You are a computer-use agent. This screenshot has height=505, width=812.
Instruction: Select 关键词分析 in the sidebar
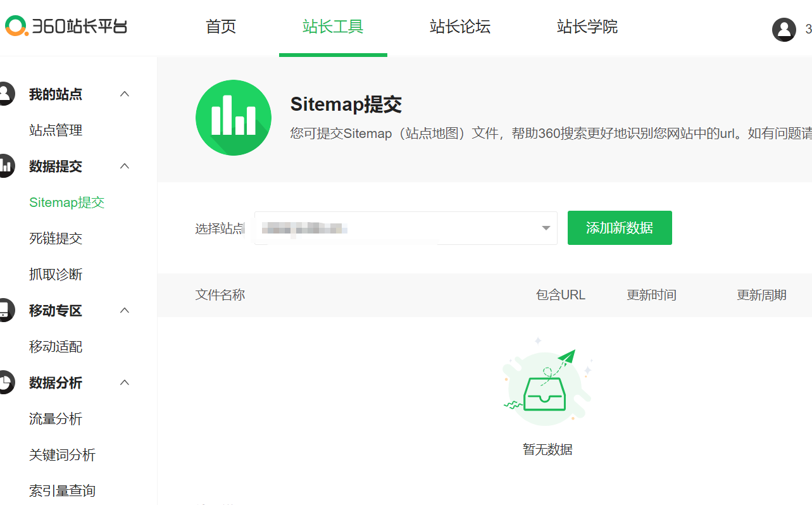[63, 455]
